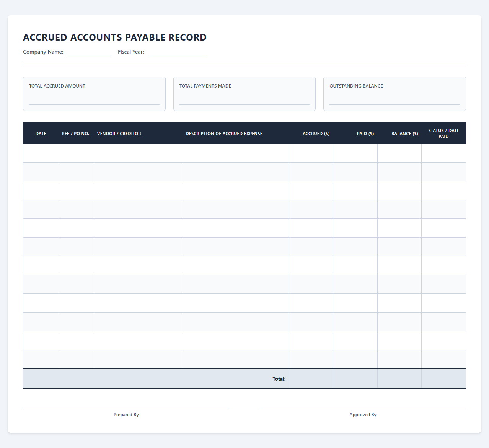
Task: Click the Fiscal Year input line
Action: (178, 52)
